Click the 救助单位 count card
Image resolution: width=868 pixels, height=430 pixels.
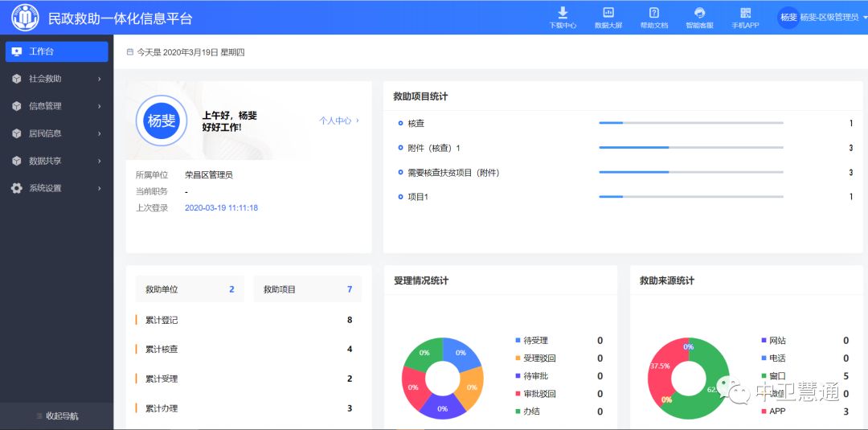pos(190,289)
